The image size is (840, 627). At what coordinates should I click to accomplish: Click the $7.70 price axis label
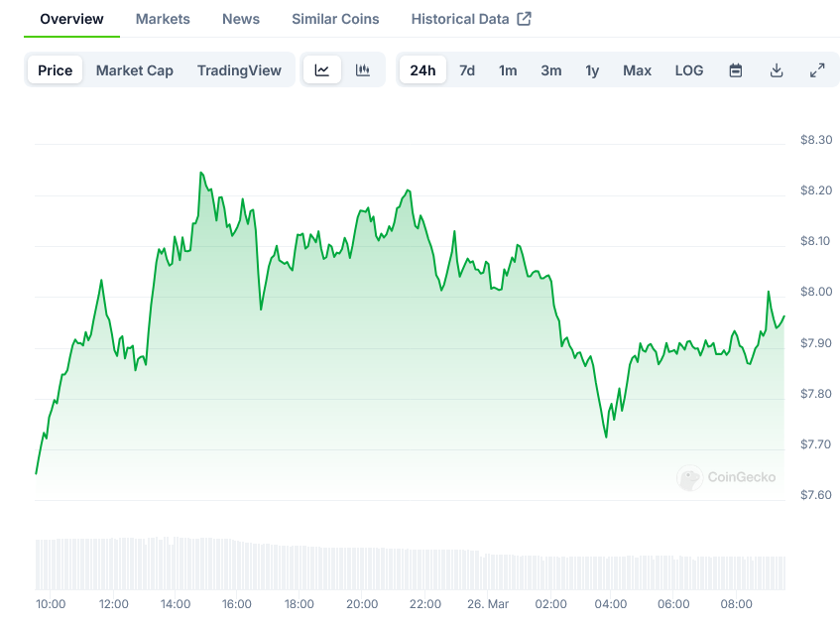pos(816,444)
